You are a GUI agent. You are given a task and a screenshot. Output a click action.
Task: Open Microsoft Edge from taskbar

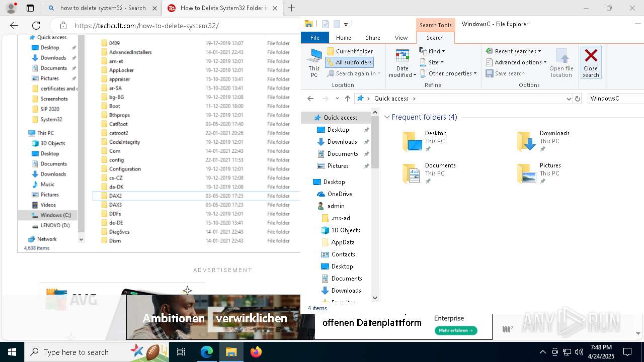(207, 352)
